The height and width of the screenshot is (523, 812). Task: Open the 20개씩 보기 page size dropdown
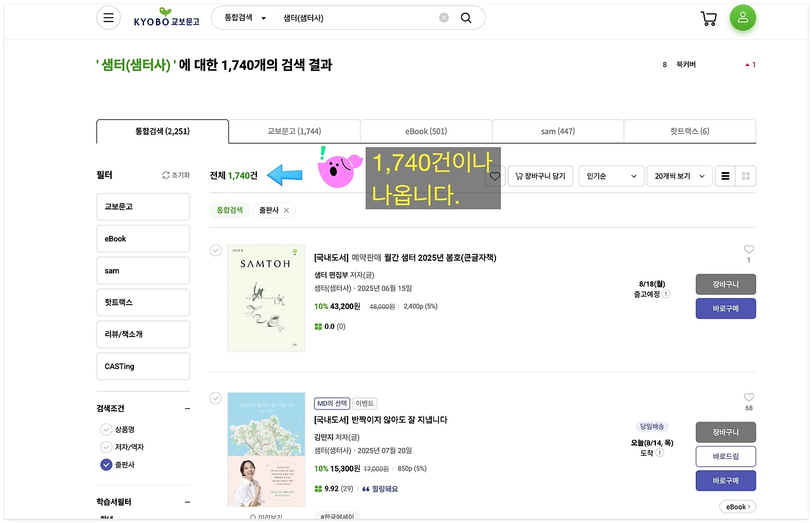[679, 176]
